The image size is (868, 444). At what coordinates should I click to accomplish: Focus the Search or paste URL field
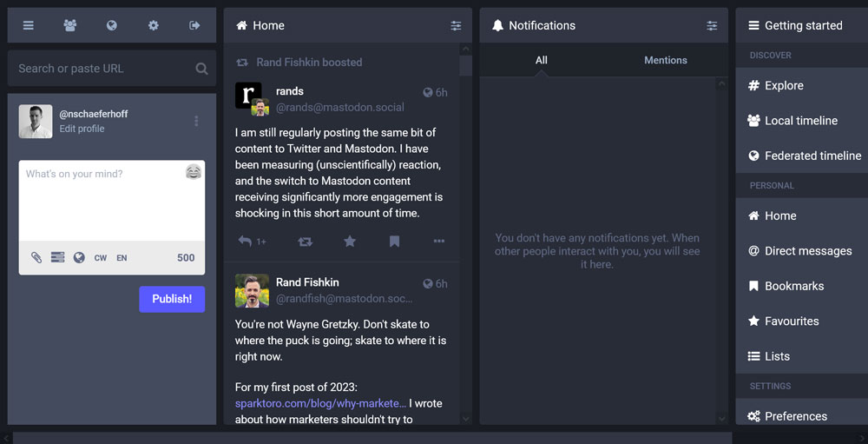click(104, 69)
